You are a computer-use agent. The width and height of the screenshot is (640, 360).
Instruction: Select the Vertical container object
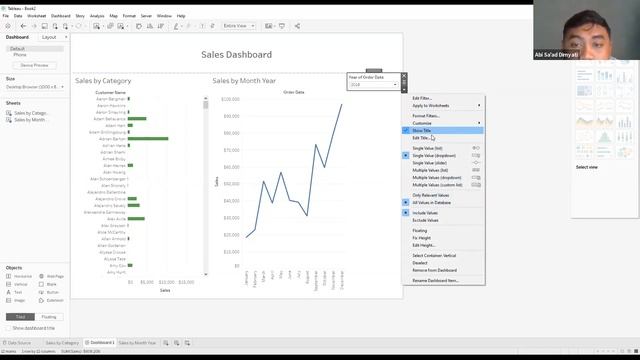(17, 284)
